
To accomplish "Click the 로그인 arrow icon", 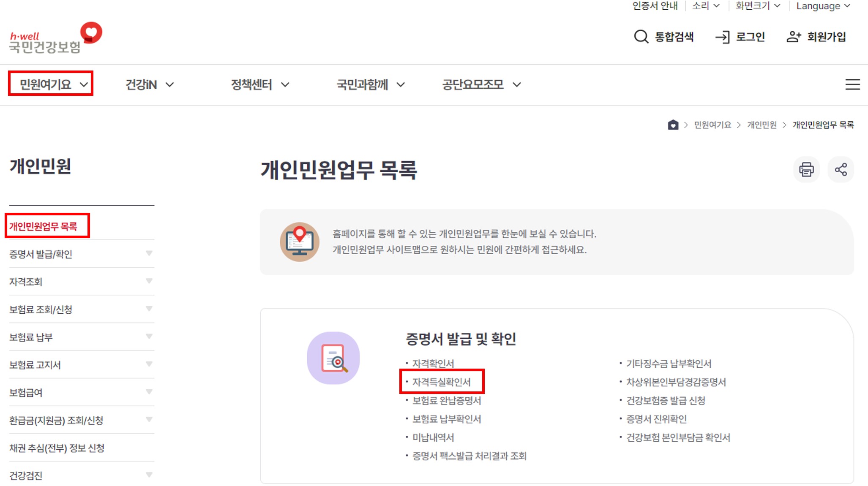I will (x=723, y=37).
